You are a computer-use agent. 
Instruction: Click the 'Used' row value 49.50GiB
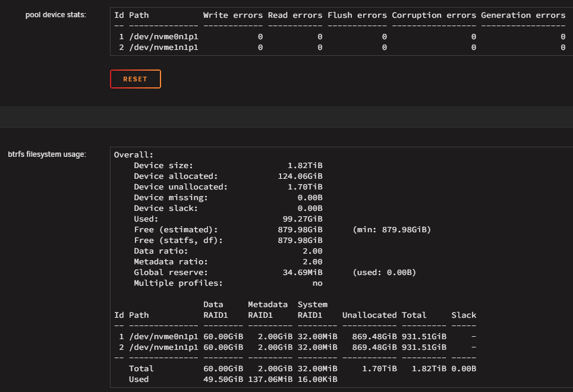click(223, 379)
